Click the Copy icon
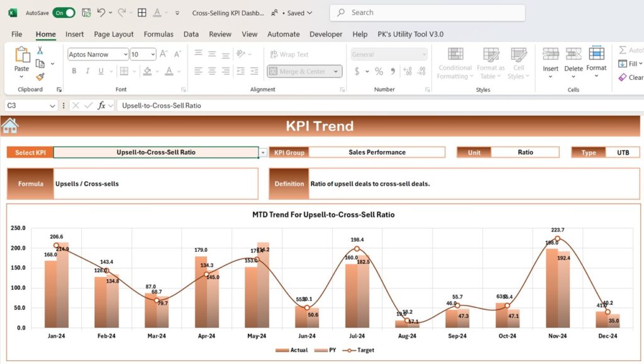Image resolution: width=644 pixels, height=364 pixels. pos(40,64)
